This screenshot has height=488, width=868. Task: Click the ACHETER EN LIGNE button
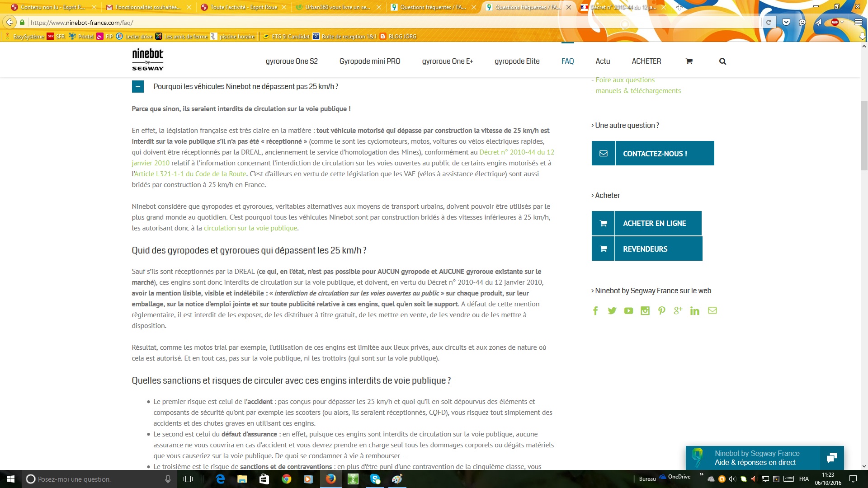(x=646, y=223)
